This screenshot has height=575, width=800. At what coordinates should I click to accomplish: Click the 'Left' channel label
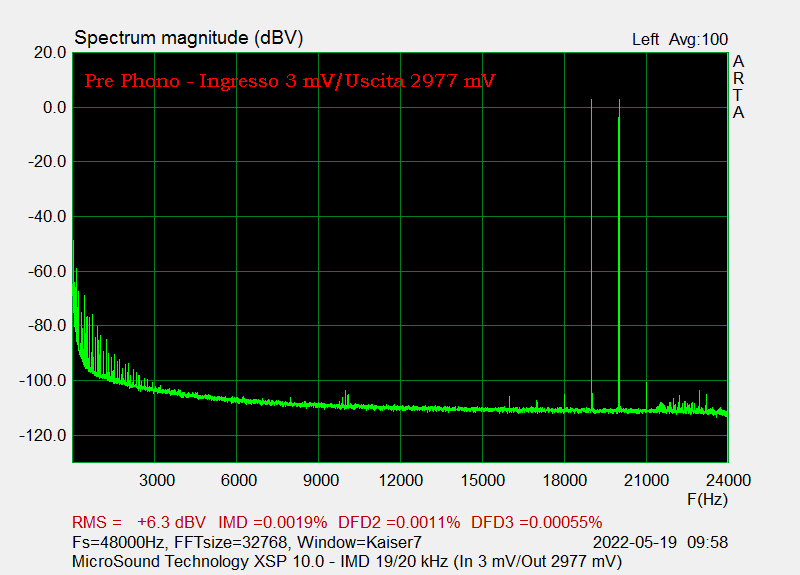pos(645,40)
